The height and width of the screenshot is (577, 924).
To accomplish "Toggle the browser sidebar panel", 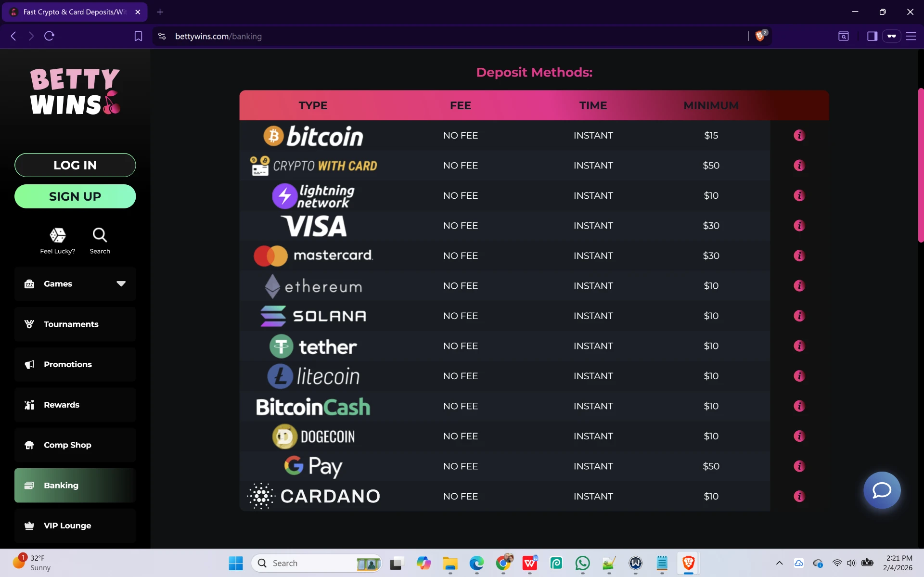I will 872,36.
